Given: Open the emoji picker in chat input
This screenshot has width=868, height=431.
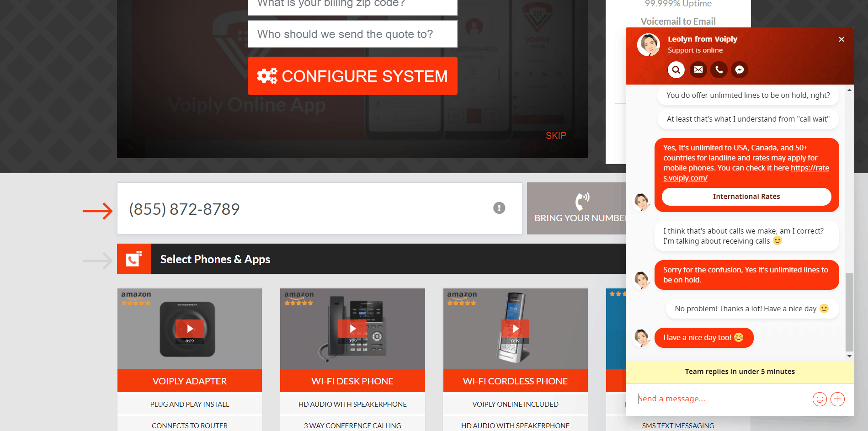Looking at the screenshot, I should [x=819, y=399].
